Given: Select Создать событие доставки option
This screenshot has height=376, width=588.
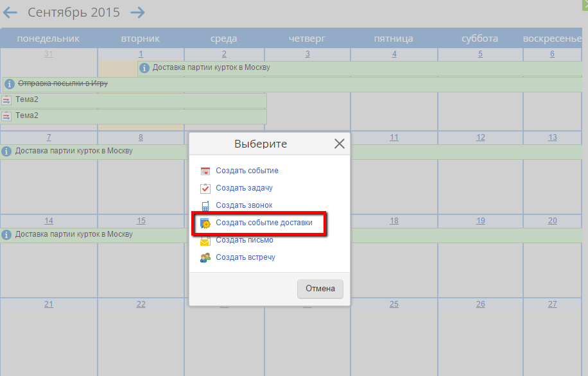Looking at the screenshot, I should [x=264, y=223].
